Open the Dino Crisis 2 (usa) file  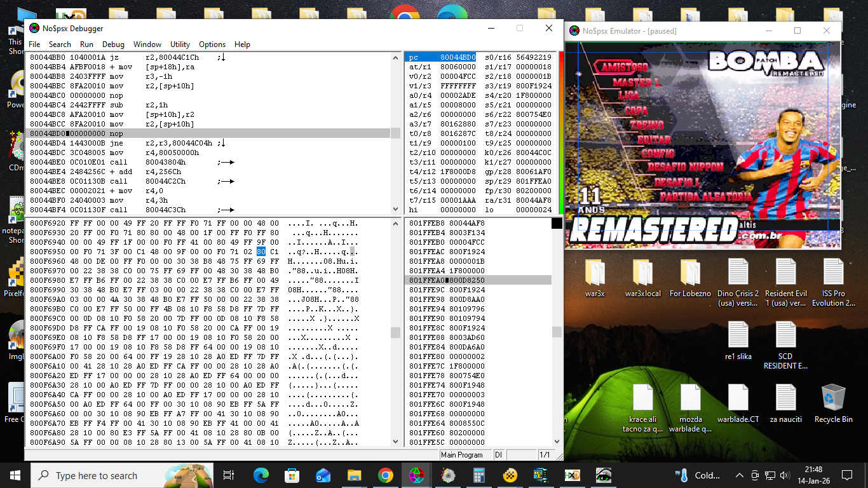pos(738,283)
